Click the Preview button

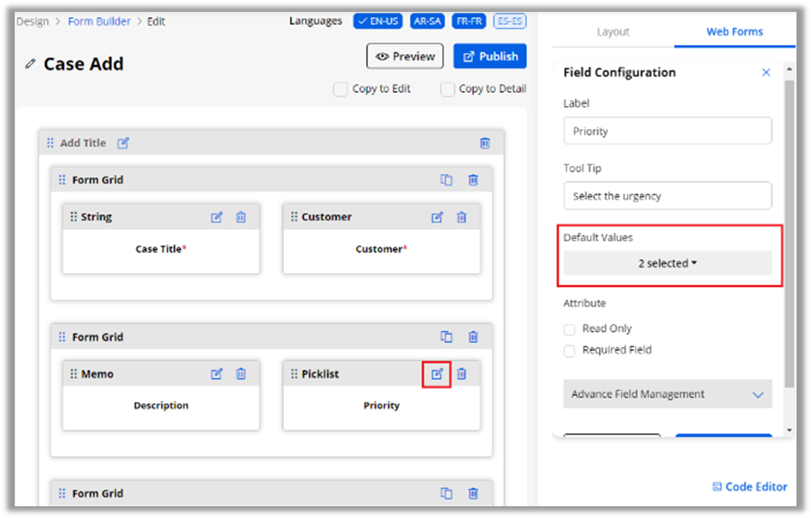[405, 56]
